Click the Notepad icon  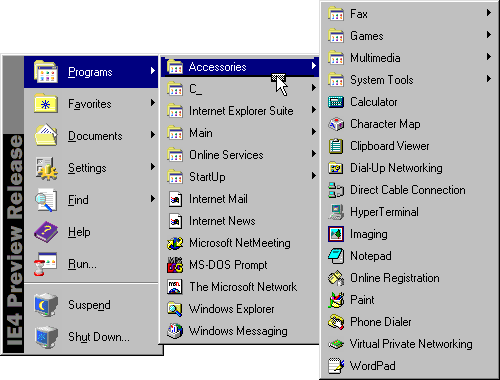pyautogui.click(x=336, y=256)
